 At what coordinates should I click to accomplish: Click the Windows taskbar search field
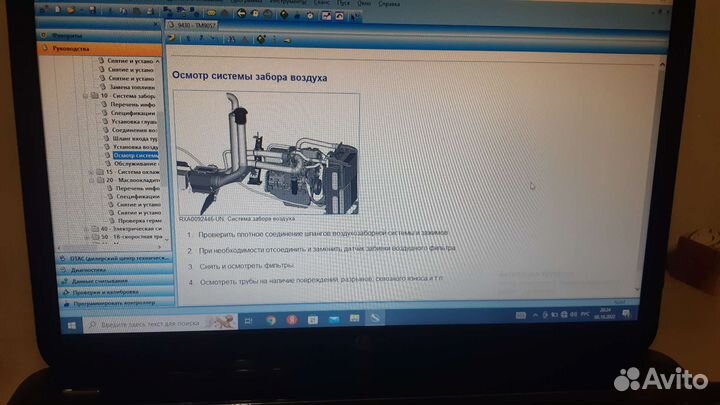pos(160,323)
